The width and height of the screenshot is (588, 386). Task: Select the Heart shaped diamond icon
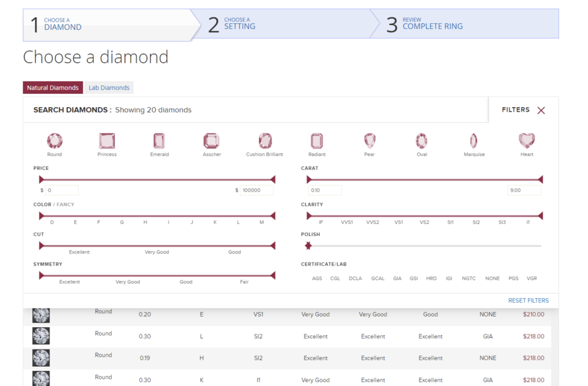point(527,141)
